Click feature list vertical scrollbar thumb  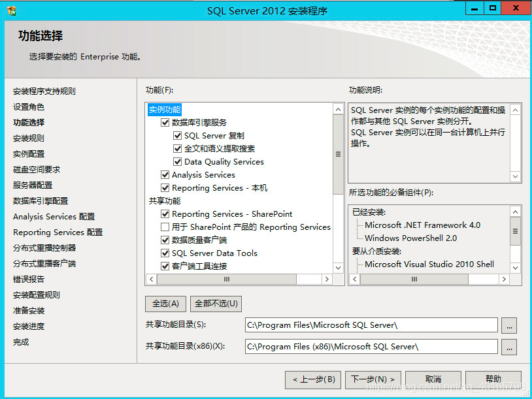[x=338, y=154]
